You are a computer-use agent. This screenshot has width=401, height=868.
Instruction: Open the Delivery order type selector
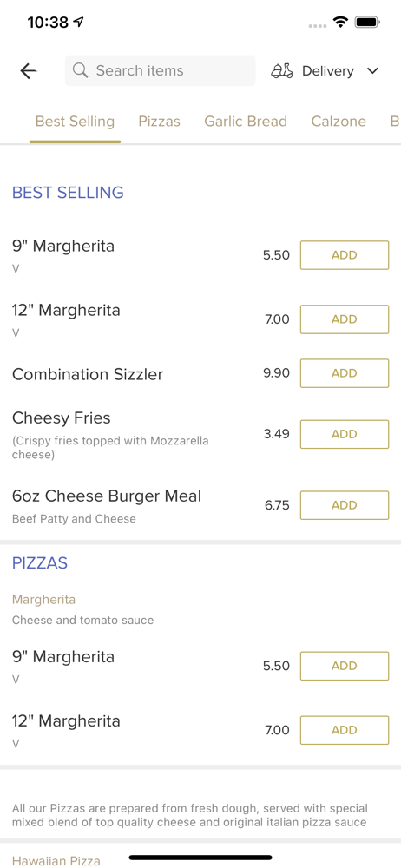(x=325, y=71)
